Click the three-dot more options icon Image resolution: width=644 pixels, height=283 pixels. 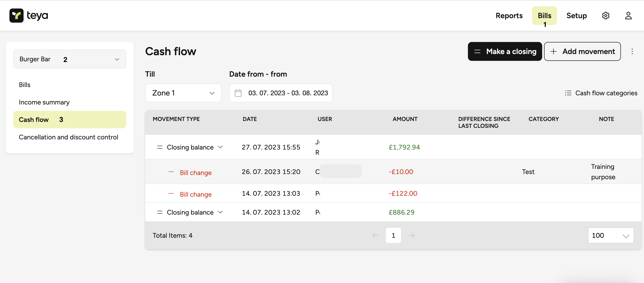(632, 52)
